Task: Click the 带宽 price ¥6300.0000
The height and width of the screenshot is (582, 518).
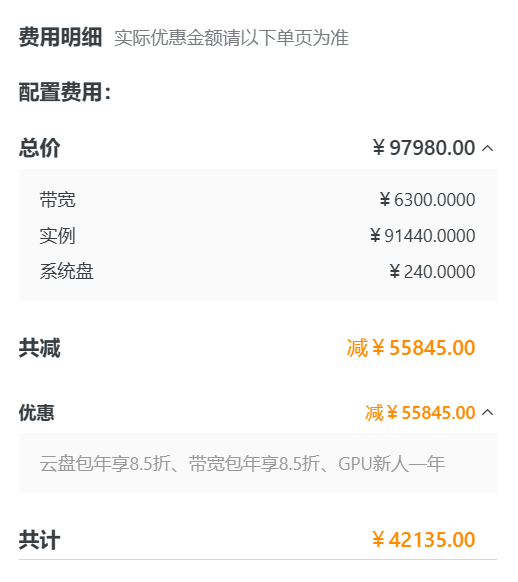Action: (427, 200)
